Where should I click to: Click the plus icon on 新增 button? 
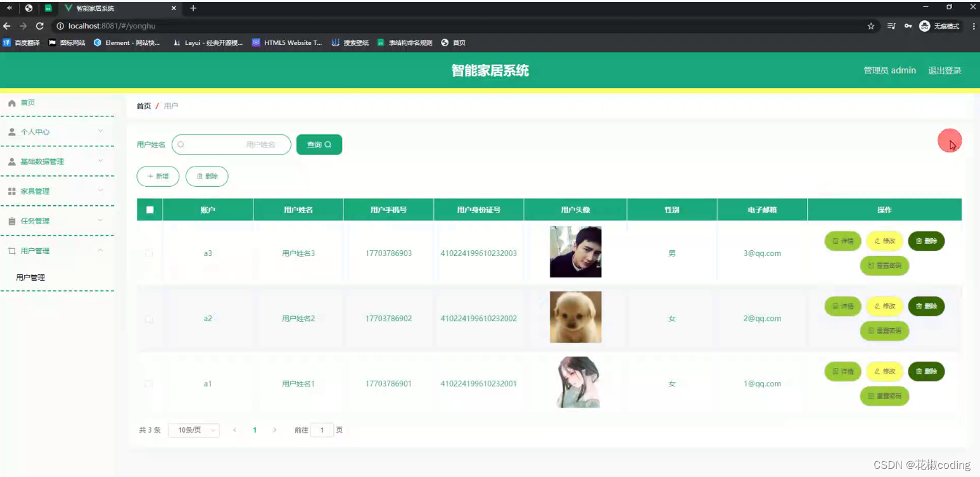coord(150,177)
